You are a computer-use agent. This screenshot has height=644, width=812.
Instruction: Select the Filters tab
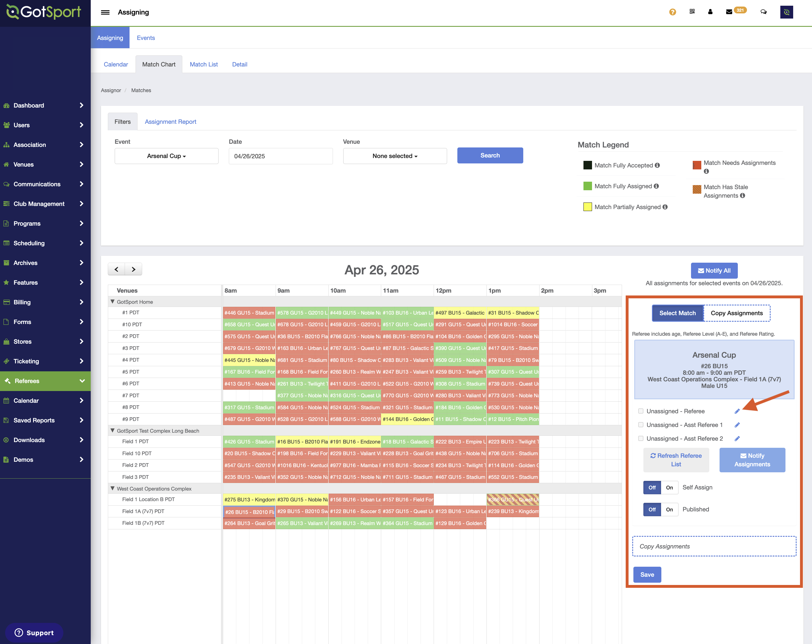click(122, 121)
